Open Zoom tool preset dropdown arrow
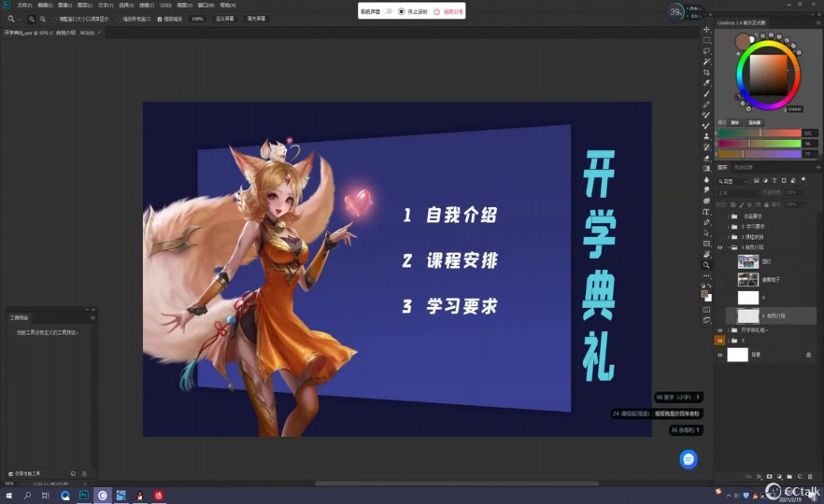This screenshot has height=504, width=824. pyautogui.click(x=19, y=20)
